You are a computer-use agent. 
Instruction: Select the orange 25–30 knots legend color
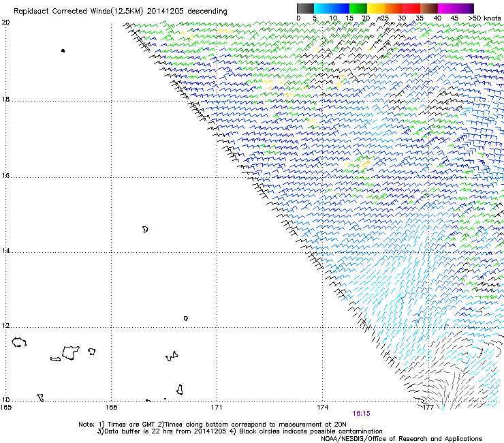coord(394,8)
